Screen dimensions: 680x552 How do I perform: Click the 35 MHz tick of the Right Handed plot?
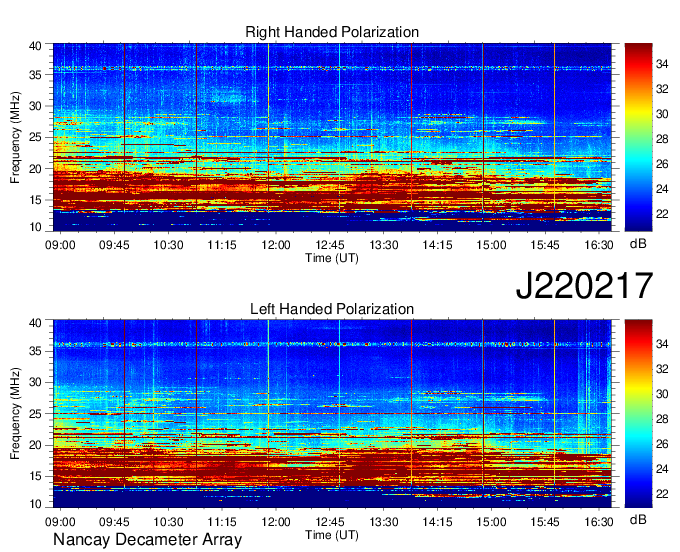tap(35, 75)
